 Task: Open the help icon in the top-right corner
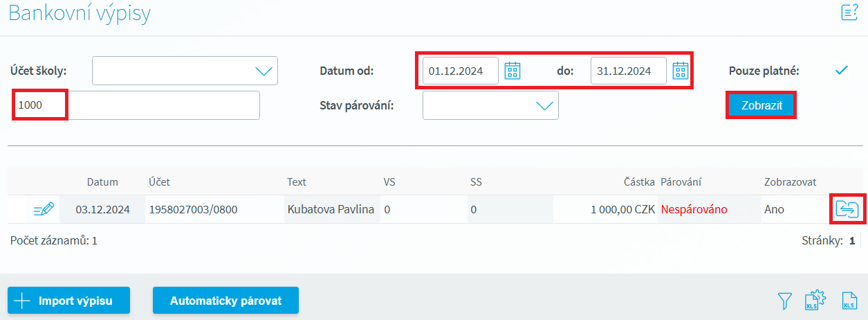[x=849, y=12]
